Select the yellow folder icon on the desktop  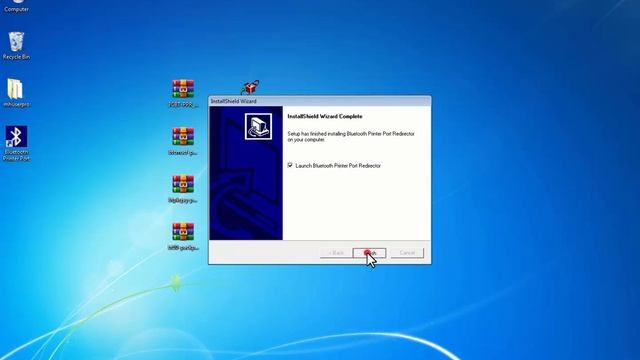16,93
